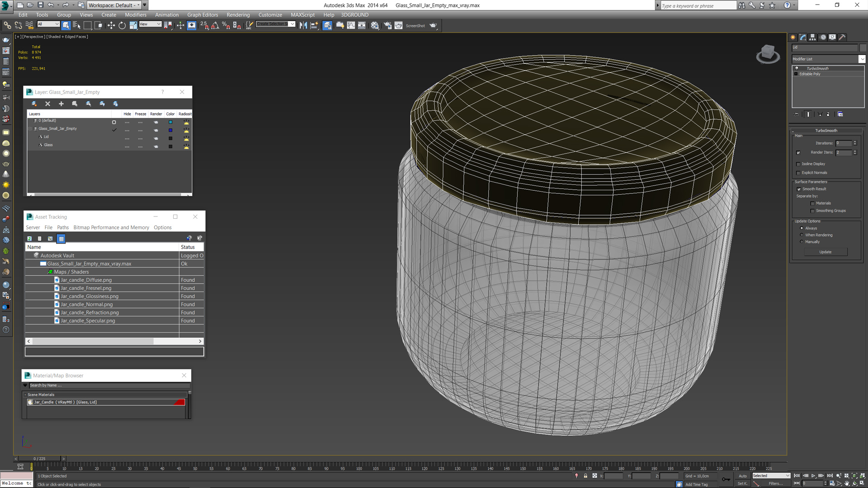
Task: Choose the Select and Rotate tool
Action: pos(122,25)
